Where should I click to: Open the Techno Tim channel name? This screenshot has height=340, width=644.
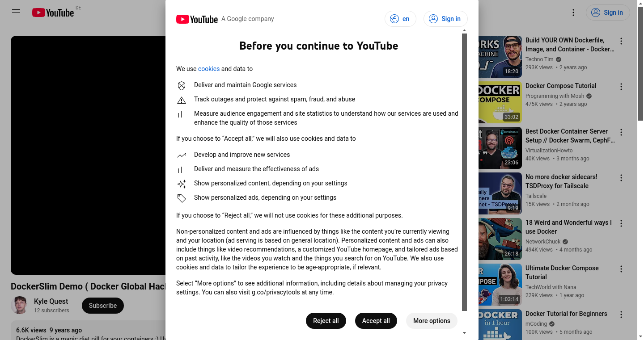539,59
